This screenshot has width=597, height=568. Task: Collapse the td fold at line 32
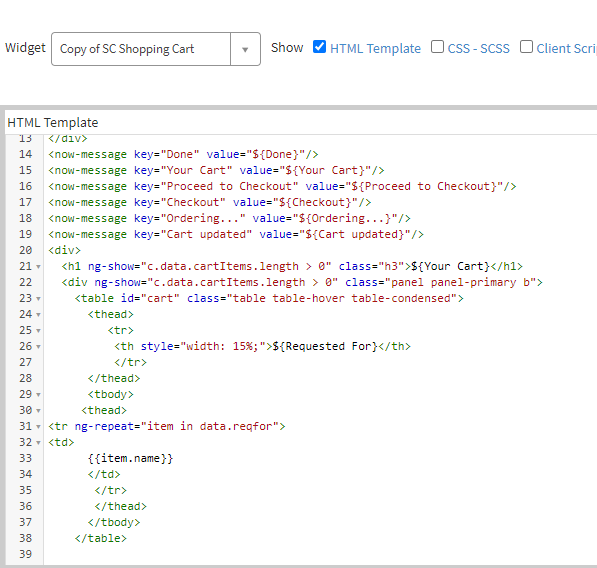pyautogui.click(x=38, y=443)
